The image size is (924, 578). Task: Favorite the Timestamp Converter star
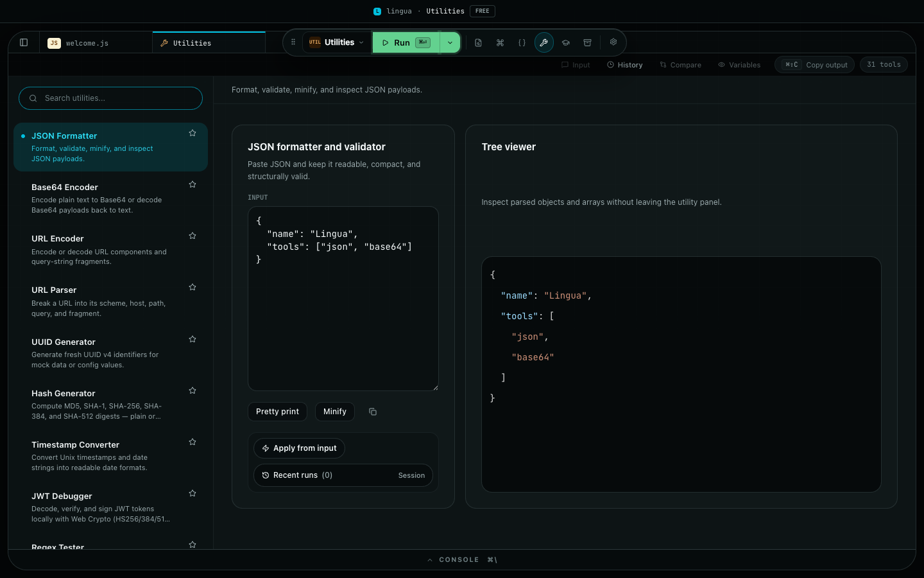[193, 442]
